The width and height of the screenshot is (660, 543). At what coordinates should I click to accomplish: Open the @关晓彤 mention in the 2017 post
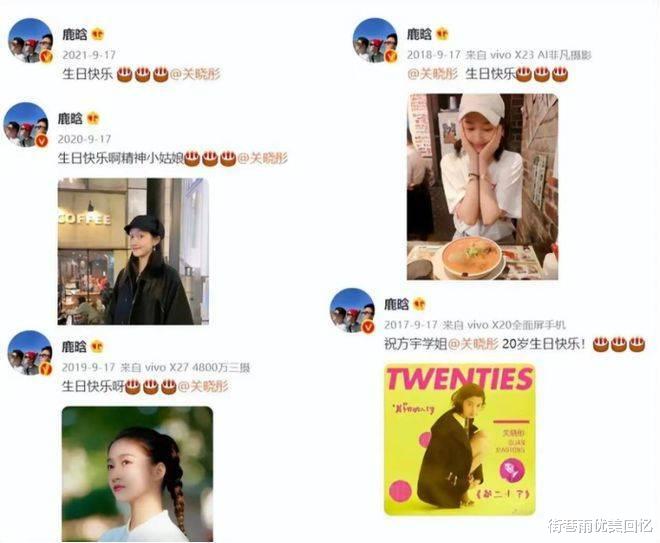click(x=473, y=344)
